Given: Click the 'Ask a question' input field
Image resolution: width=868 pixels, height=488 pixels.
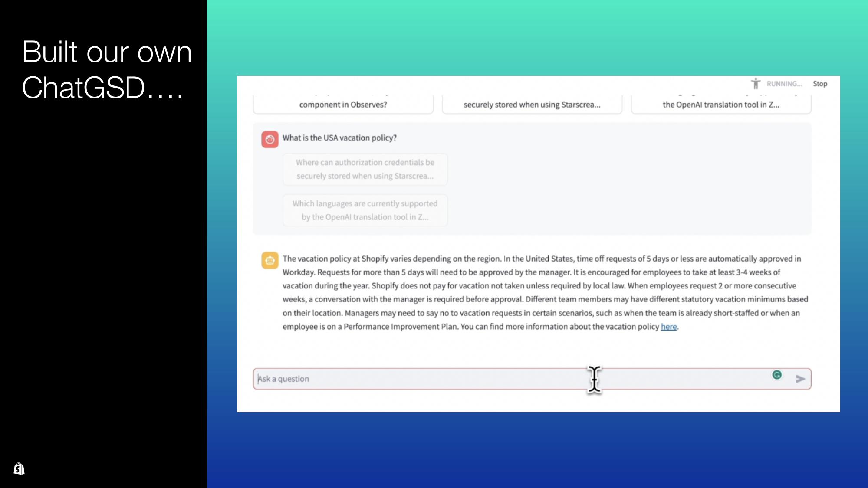Looking at the screenshot, I should (531, 378).
